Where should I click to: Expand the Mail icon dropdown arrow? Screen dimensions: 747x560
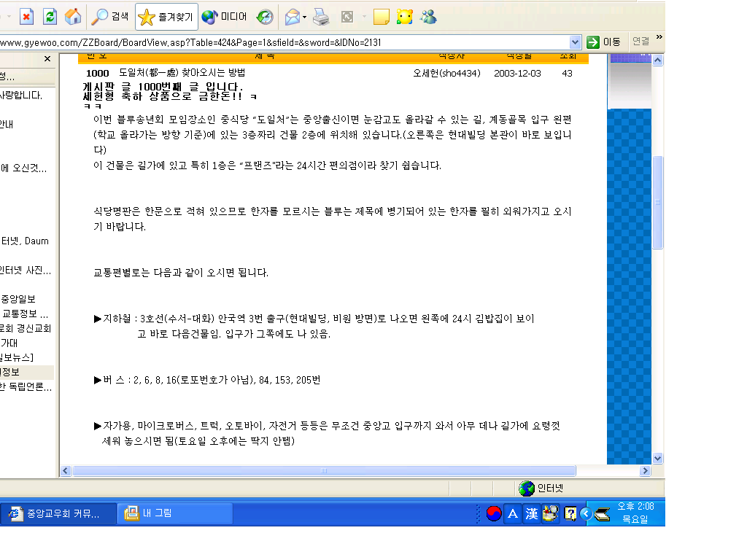tap(304, 16)
